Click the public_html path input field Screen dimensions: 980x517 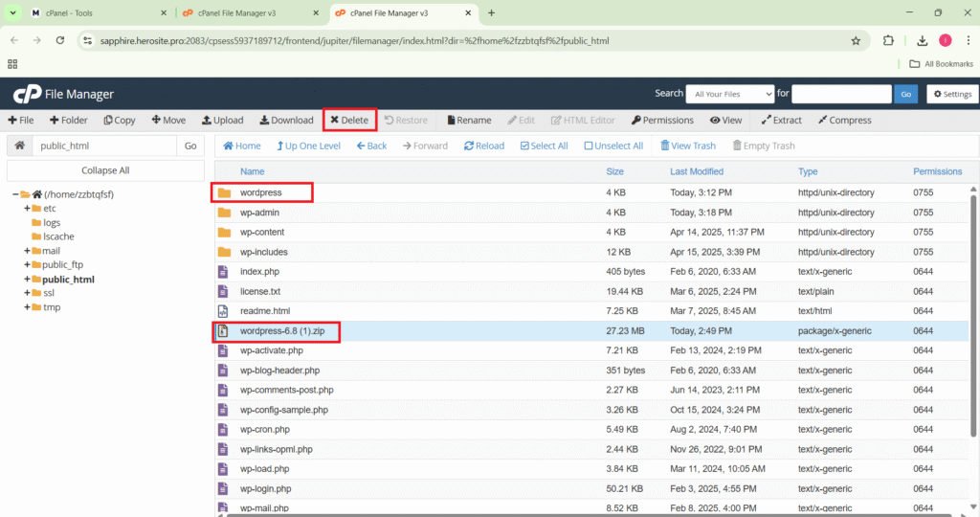click(x=104, y=146)
